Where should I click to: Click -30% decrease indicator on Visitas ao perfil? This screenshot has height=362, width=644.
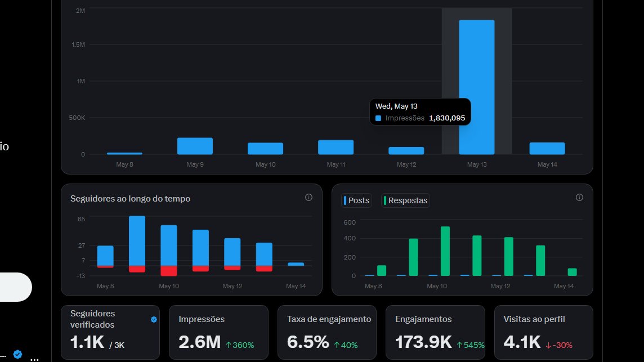pyautogui.click(x=559, y=345)
